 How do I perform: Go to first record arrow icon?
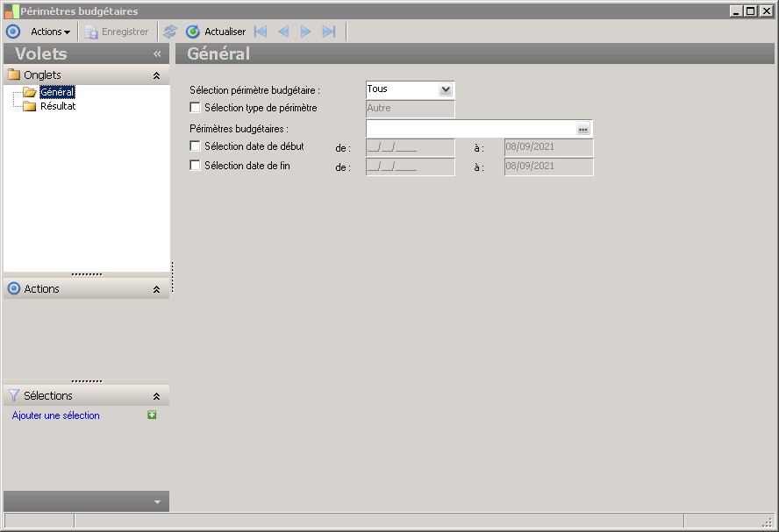(261, 32)
